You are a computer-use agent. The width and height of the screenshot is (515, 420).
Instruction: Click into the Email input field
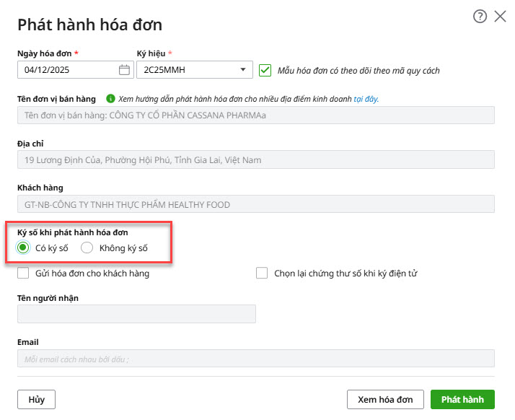255,359
